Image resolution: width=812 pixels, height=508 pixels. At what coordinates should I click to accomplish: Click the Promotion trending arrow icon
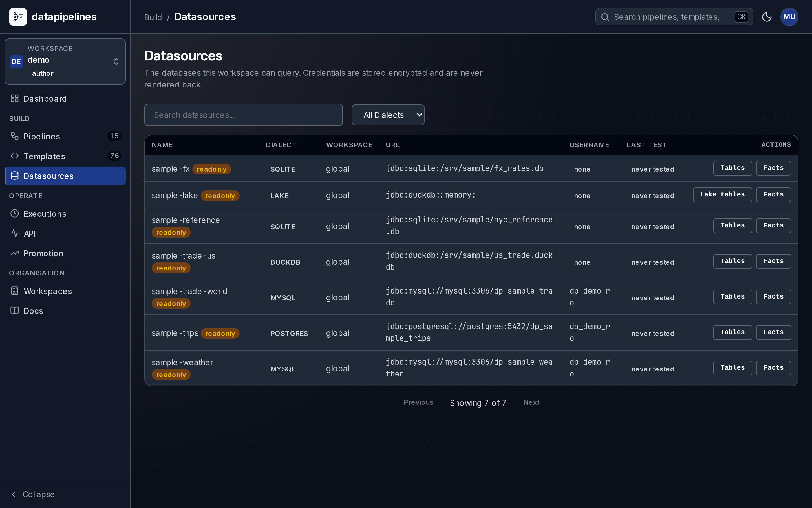click(14, 253)
